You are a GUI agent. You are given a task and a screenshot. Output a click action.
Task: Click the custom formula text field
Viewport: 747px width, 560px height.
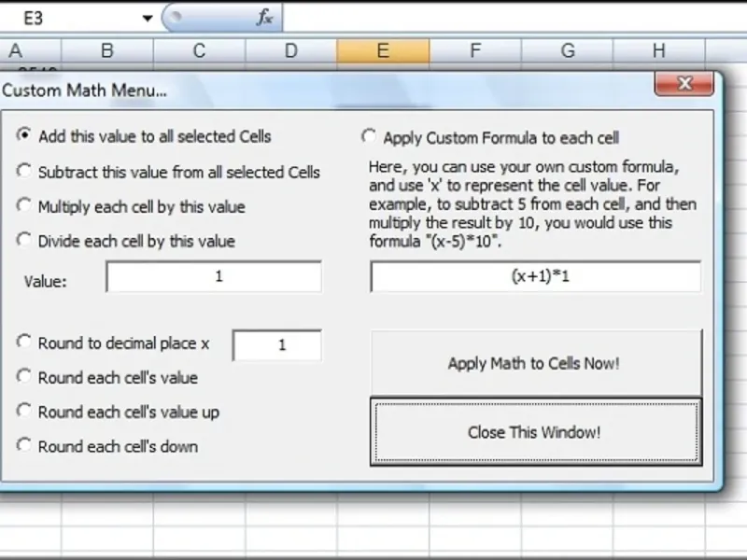point(535,277)
